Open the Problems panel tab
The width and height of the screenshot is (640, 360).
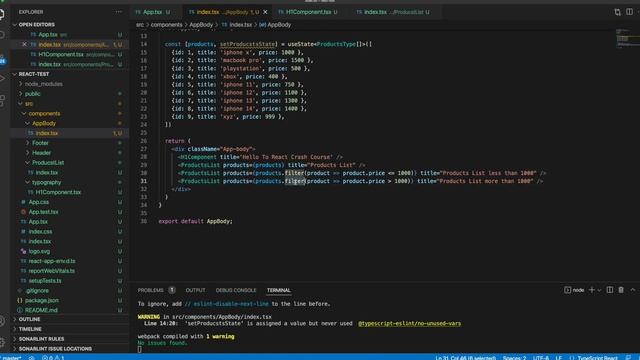point(156,290)
